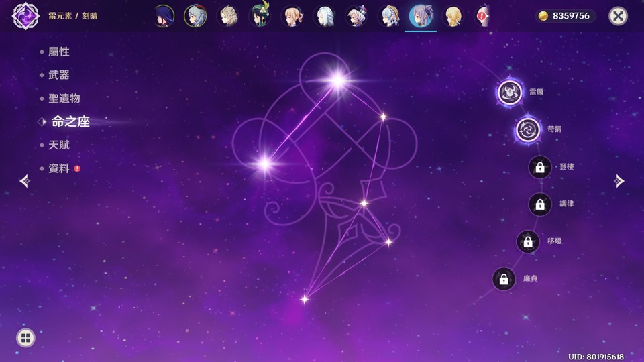
Task: Click the Electro element emblem icon
Action: (x=25, y=16)
